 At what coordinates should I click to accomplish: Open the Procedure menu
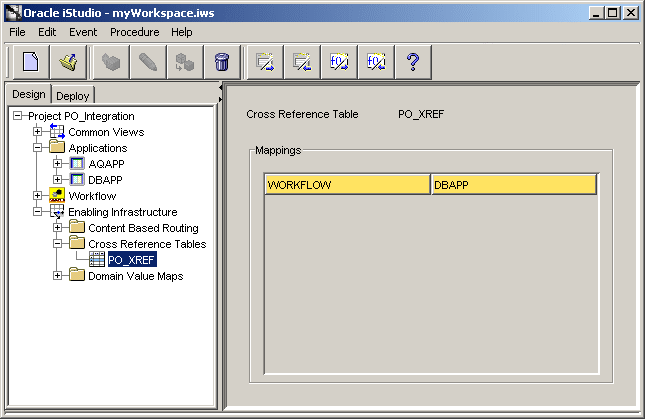point(135,32)
